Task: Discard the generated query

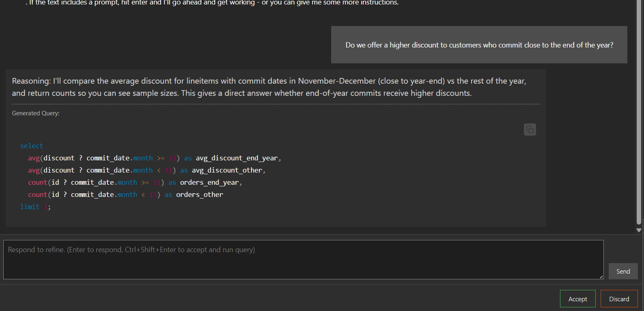Action: click(x=619, y=299)
